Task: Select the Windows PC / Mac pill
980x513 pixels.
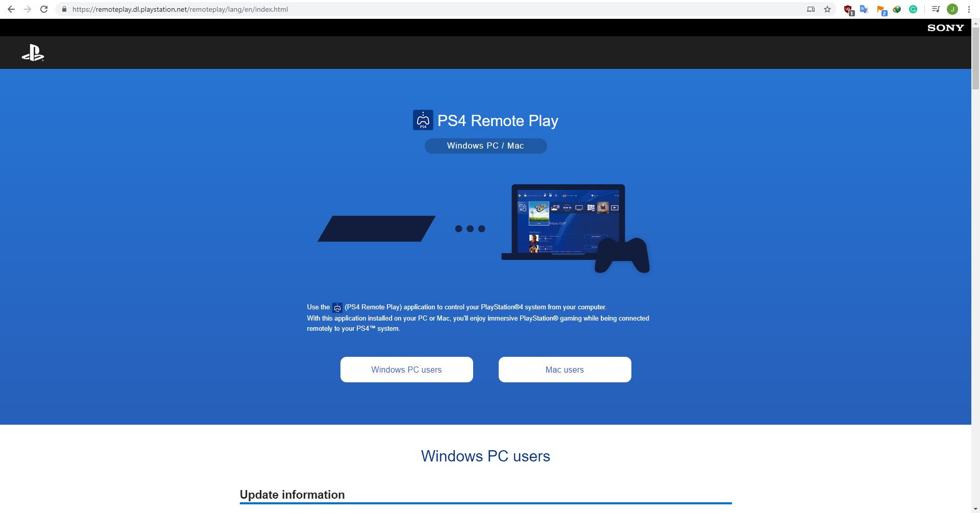Action: (485, 145)
